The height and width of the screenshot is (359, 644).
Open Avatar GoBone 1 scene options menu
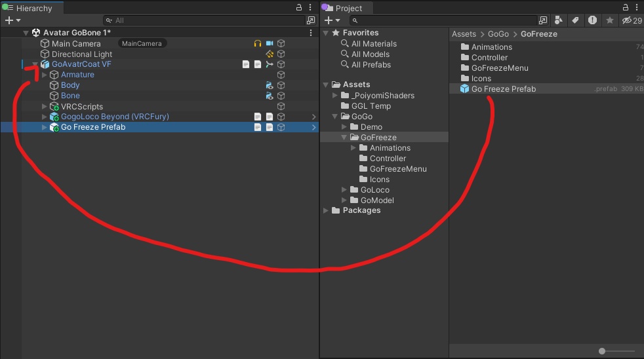pos(310,33)
